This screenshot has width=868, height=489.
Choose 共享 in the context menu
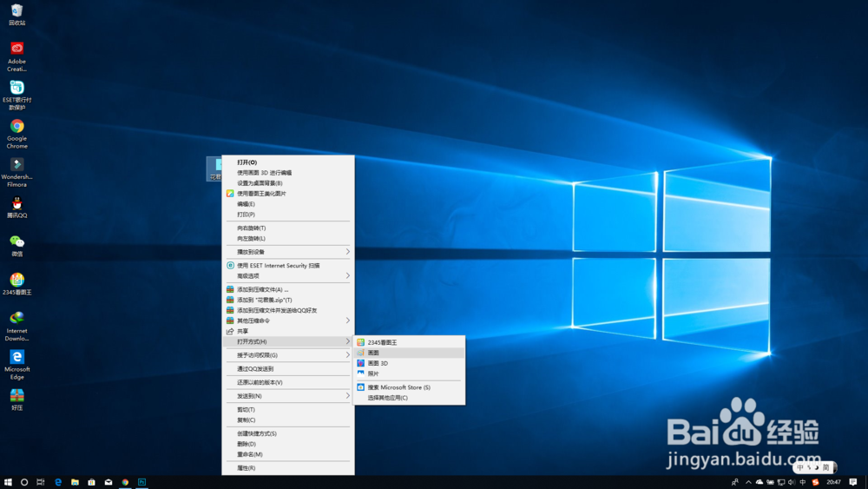pos(288,331)
